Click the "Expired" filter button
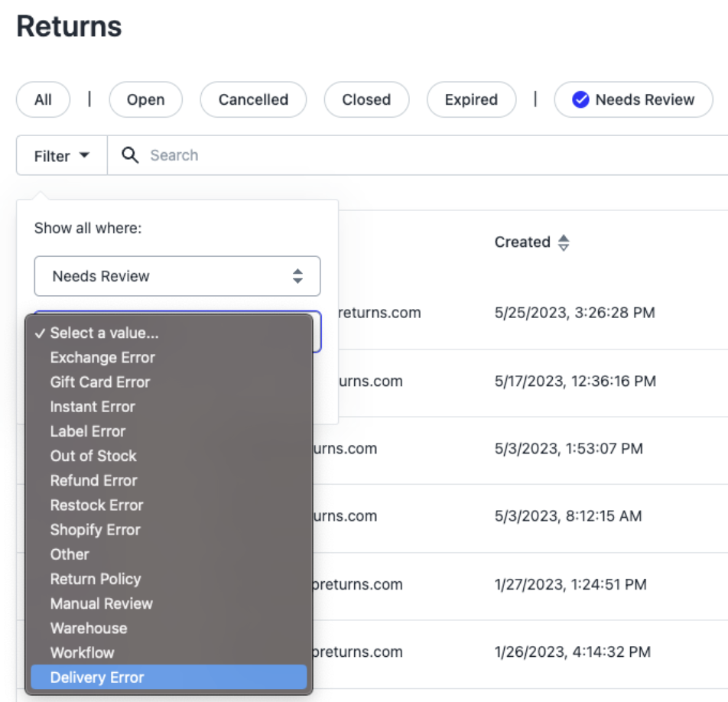The image size is (728, 702). coord(471,99)
